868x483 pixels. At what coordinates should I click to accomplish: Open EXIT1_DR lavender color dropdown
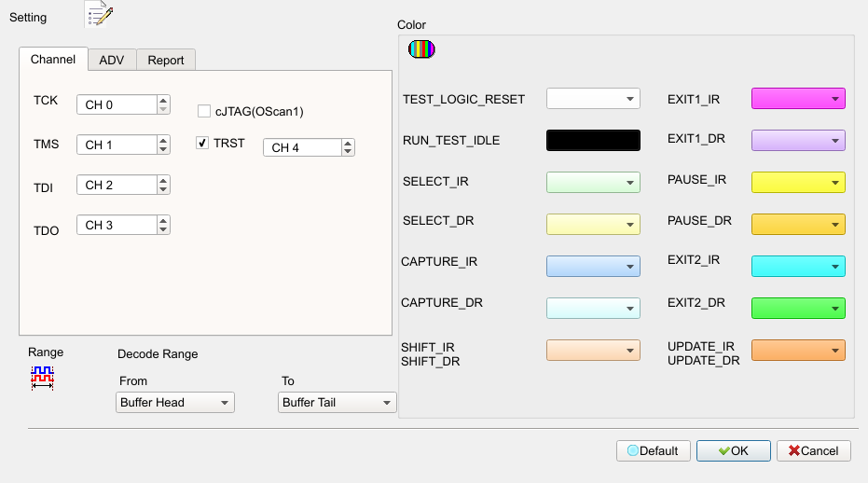(x=798, y=140)
